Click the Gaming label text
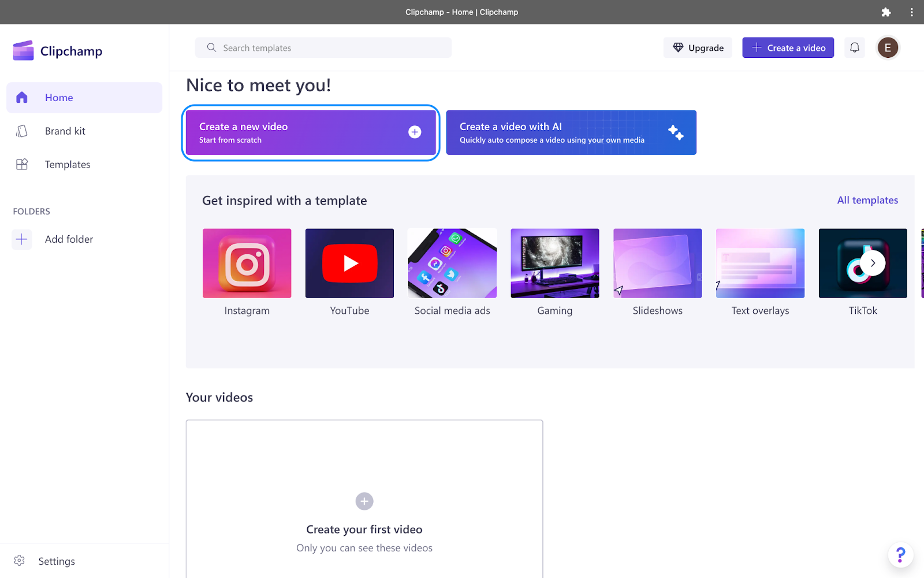 coord(555,311)
